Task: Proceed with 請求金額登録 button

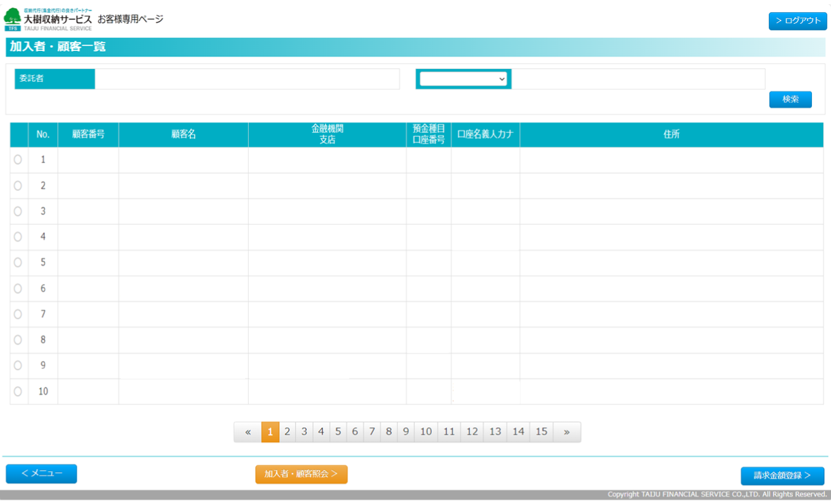Action: coord(782,475)
